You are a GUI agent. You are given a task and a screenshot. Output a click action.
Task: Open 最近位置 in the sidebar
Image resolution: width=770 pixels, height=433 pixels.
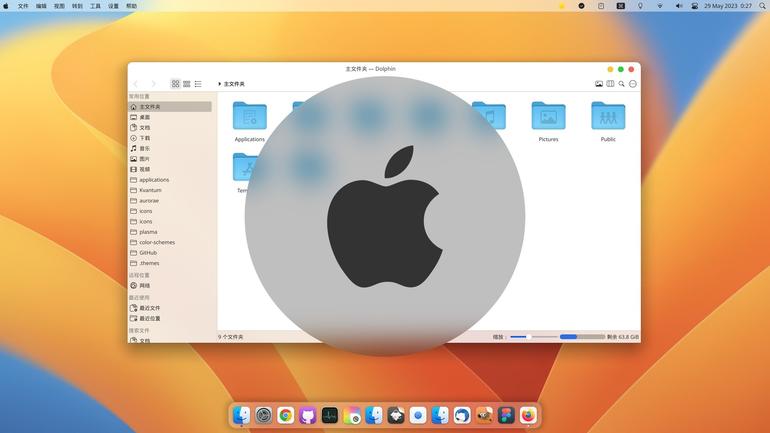click(170, 319)
